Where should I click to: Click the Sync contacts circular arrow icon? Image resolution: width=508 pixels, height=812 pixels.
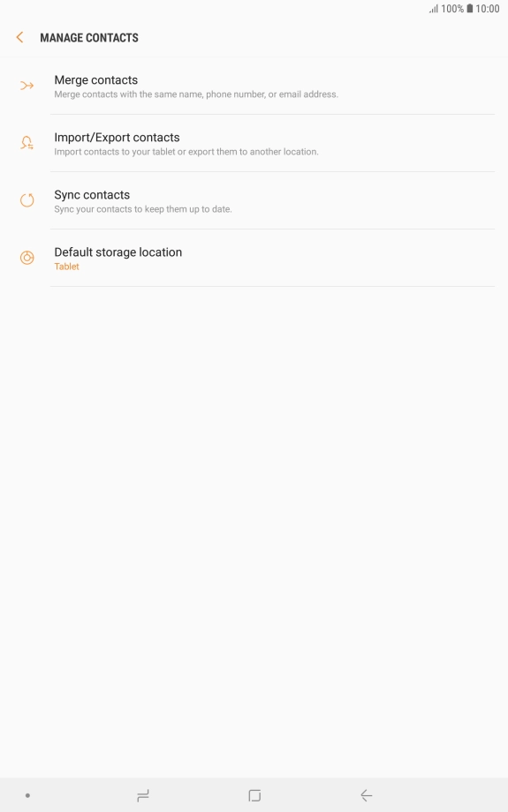click(27, 199)
